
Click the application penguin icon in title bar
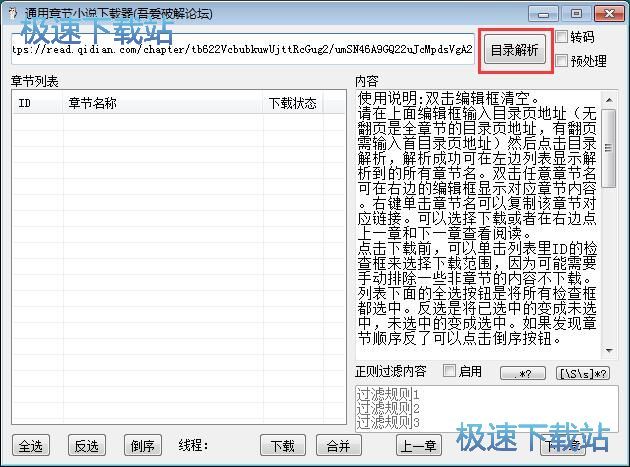point(13,13)
